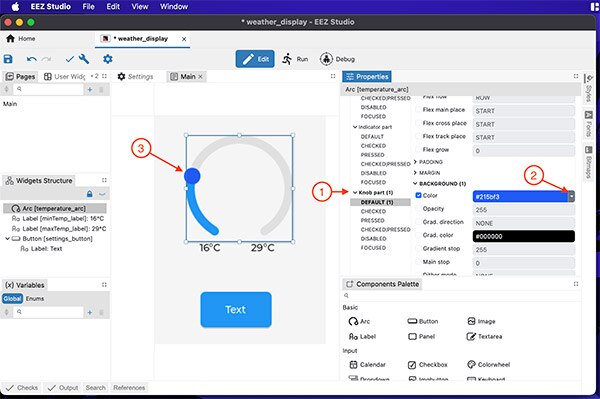
Task: Redo the last undone action
Action: click(x=47, y=59)
